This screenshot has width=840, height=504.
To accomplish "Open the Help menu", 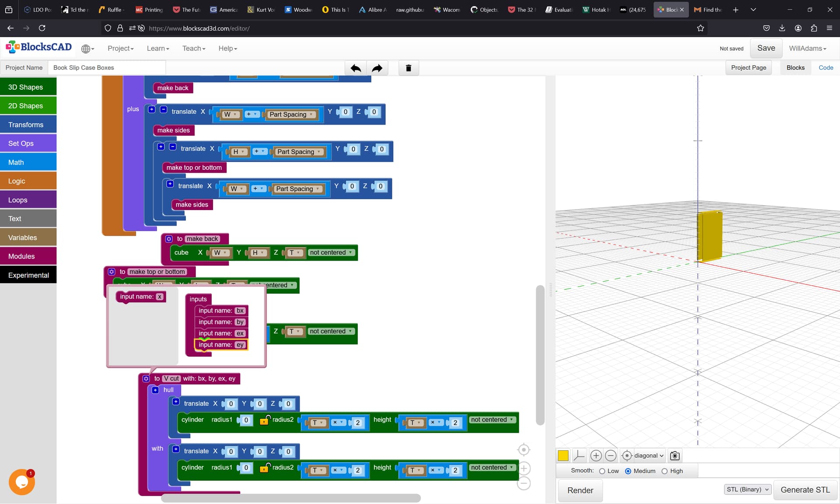I will pos(227,49).
